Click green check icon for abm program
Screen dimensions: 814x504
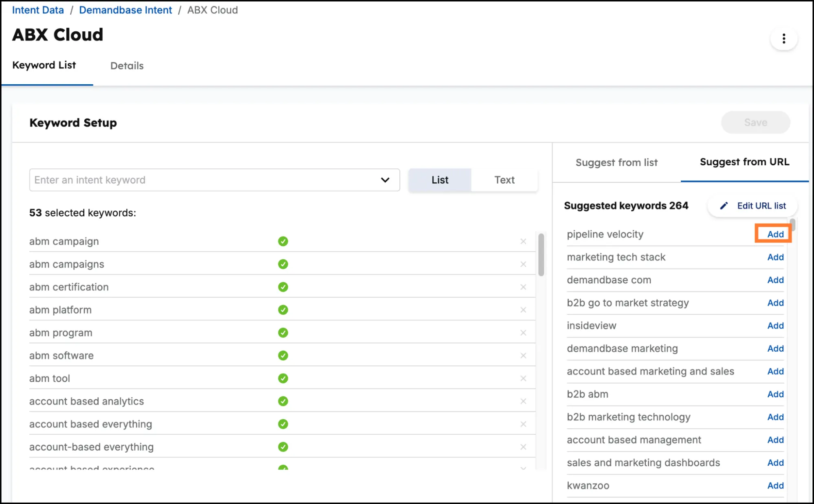tap(283, 333)
